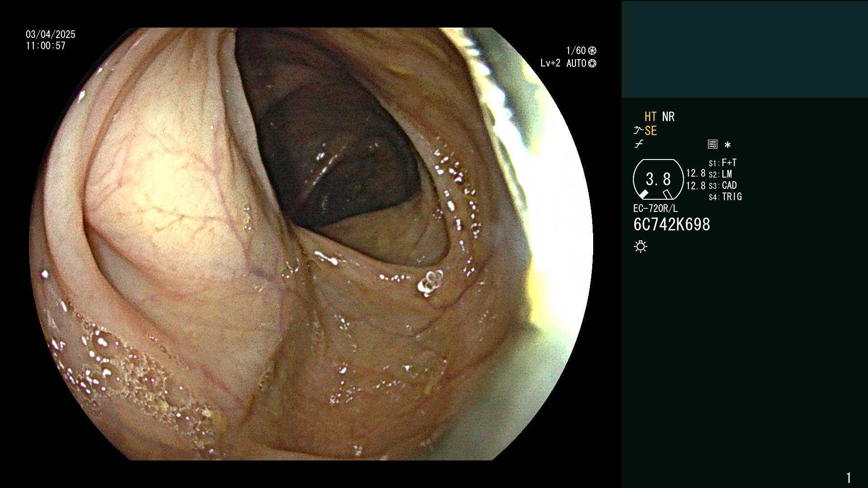Click the time stamp 11:00:57
The height and width of the screenshot is (488, 868).
(46, 46)
